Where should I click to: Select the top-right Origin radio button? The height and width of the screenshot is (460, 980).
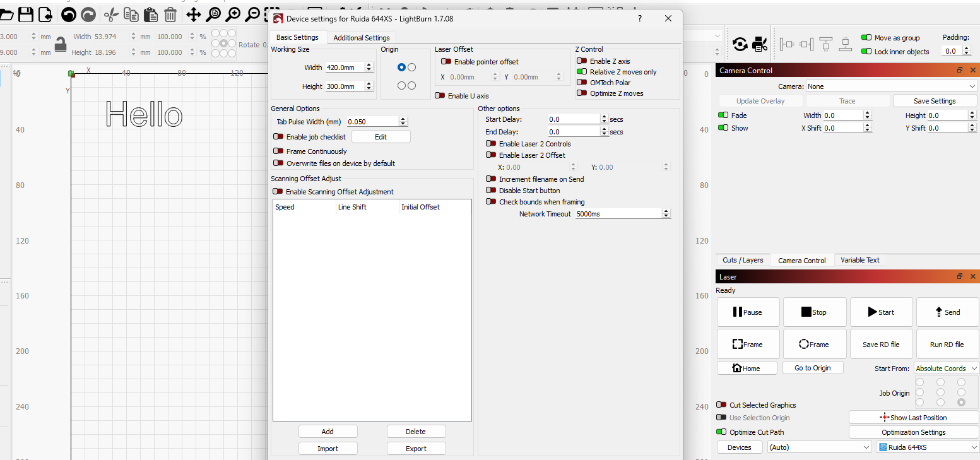[412, 67]
